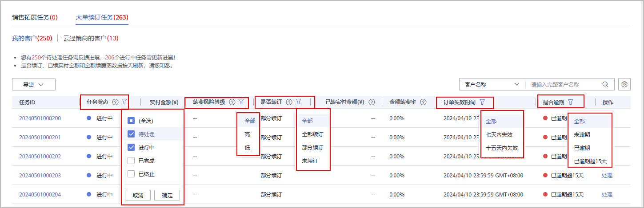644x208 pixels.
Task: Open the table settings gear icon
Action: (625, 84)
